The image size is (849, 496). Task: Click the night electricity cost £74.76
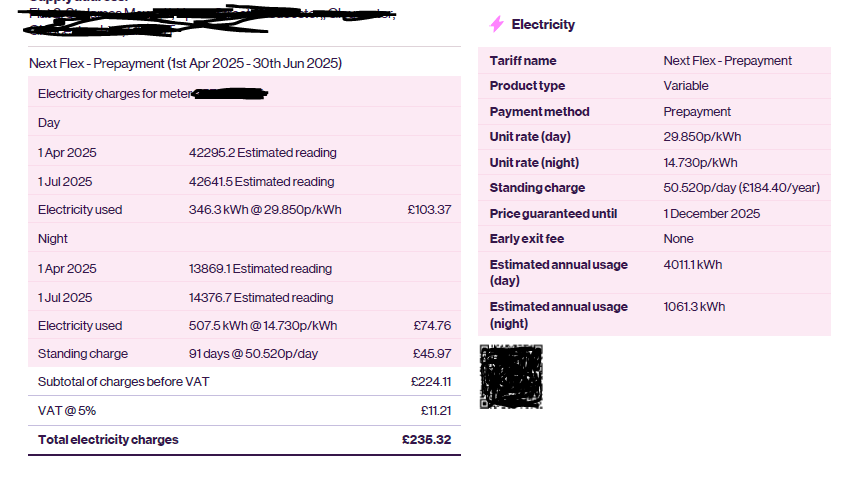[x=432, y=326]
